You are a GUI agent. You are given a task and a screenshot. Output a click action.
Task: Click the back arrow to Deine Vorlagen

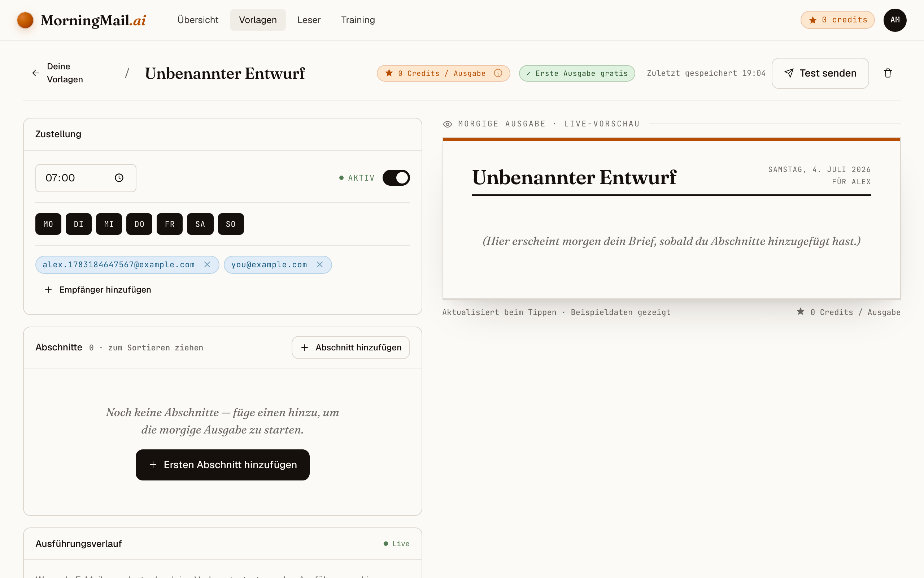pyautogui.click(x=35, y=73)
